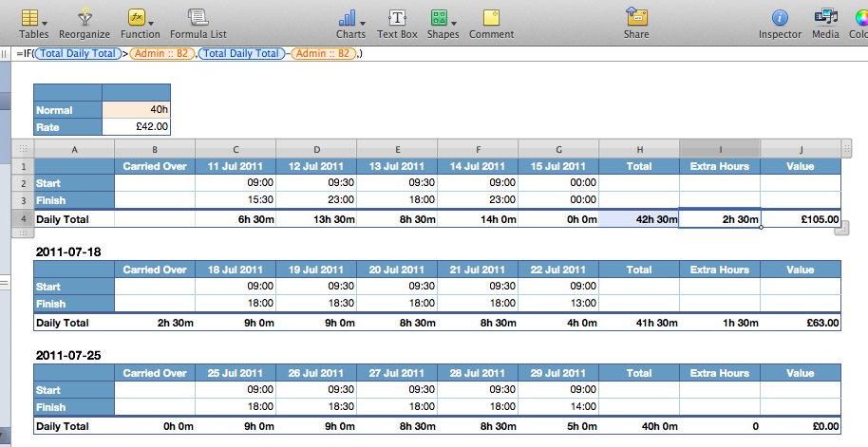Expand the Function dropdown arrow

coord(151,23)
